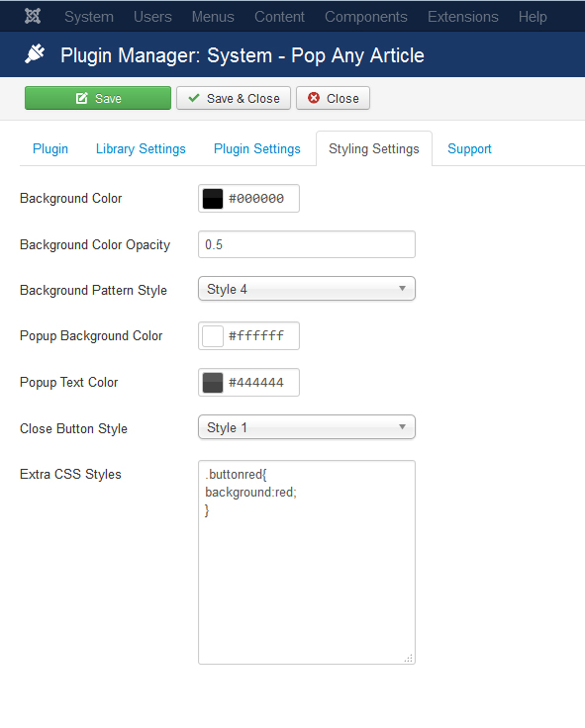This screenshot has width=585, height=728.
Task: Switch to the Plugin Settings tab
Action: click(x=257, y=148)
